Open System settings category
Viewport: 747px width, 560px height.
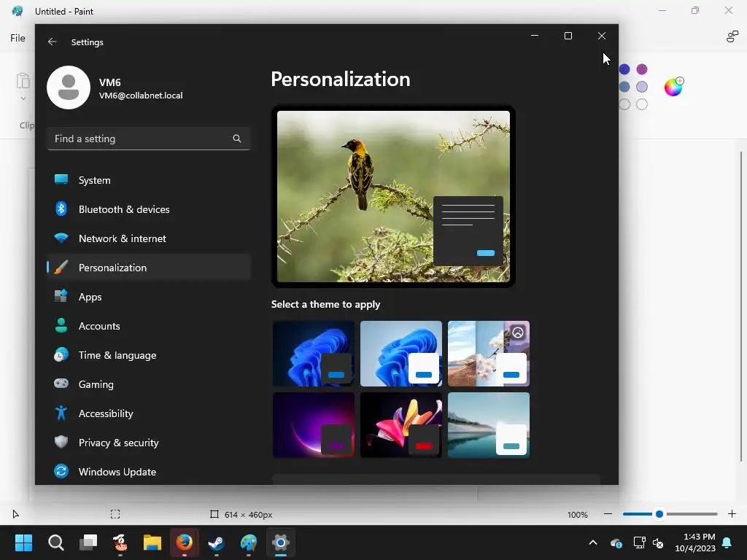pos(149,180)
